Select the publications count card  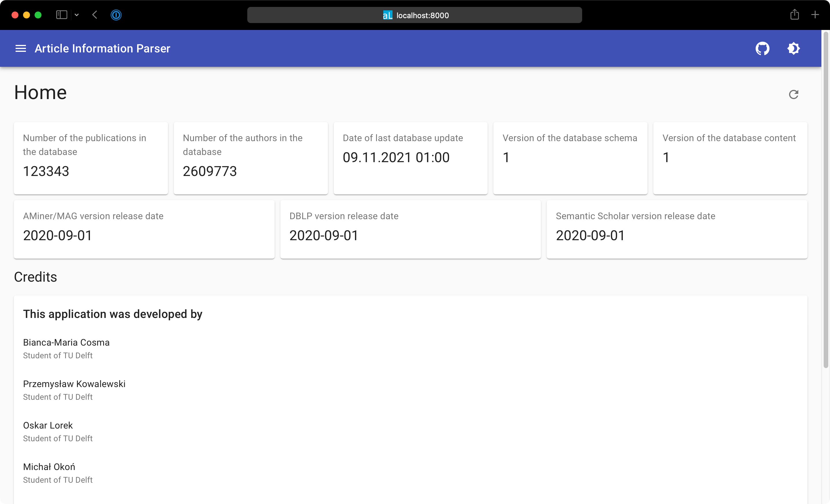[90, 158]
